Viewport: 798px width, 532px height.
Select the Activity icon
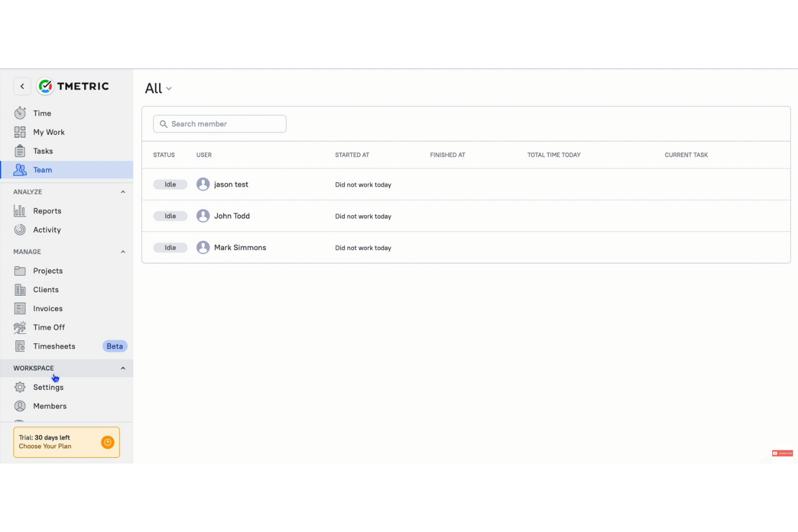click(19, 230)
